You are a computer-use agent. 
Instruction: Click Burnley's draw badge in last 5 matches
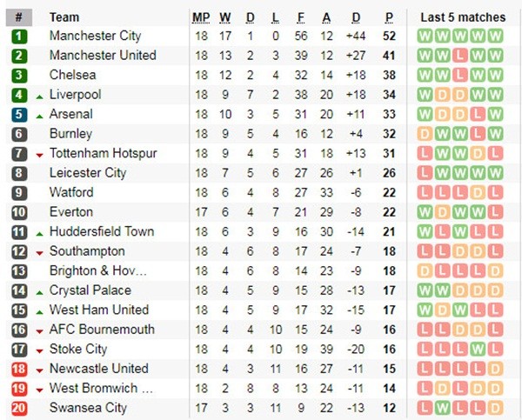point(425,134)
